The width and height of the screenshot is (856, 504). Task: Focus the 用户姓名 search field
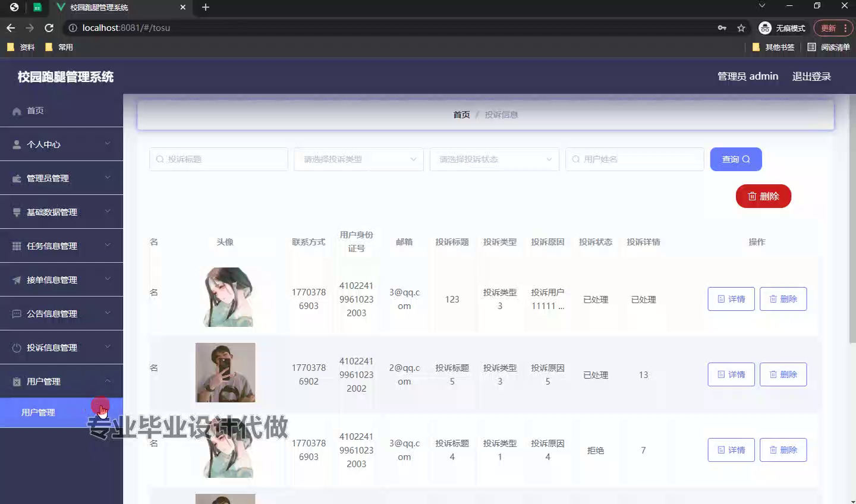point(635,159)
